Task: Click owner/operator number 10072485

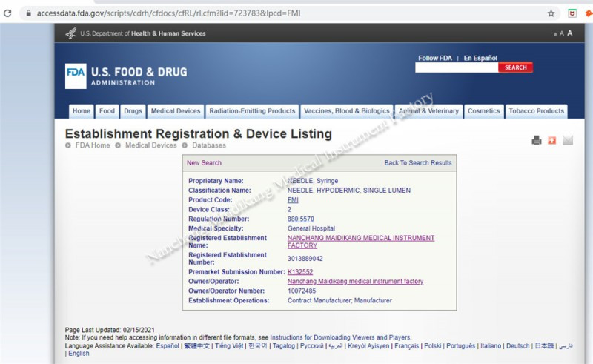Action: pos(302,291)
